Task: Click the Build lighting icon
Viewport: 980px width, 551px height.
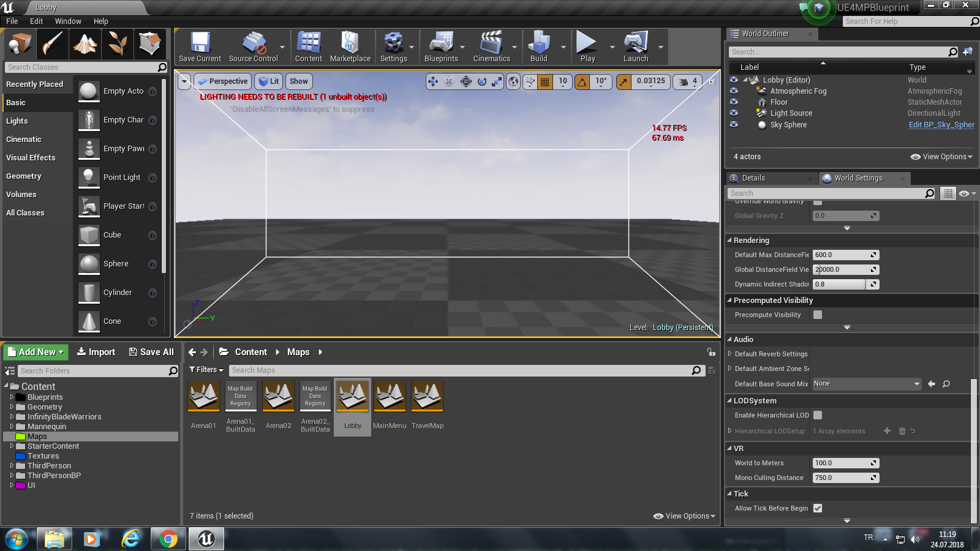Action: pyautogui.click(x=538, y=47)
